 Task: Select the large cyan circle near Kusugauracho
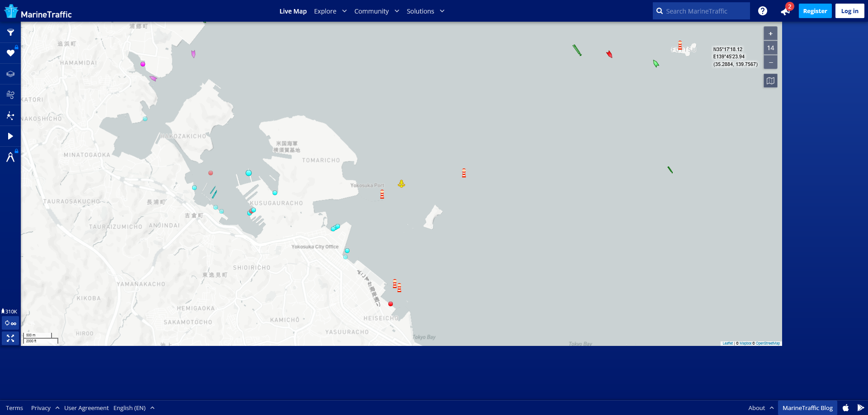pyautogui.click(x=249, y=173)
